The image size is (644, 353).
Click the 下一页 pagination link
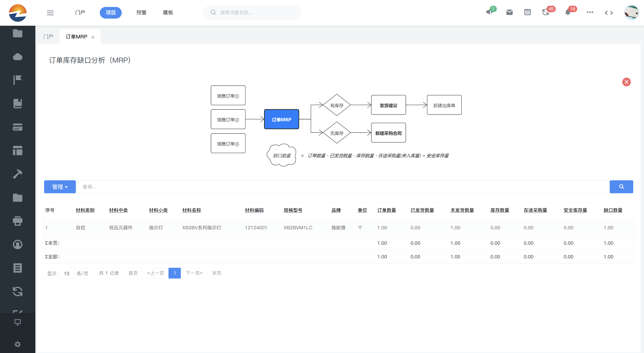click(194, 273)
